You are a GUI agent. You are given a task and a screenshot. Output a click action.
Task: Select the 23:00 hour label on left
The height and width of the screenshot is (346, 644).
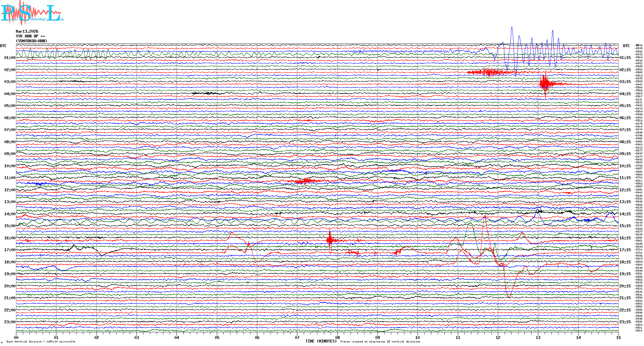(x=10, y=322)
